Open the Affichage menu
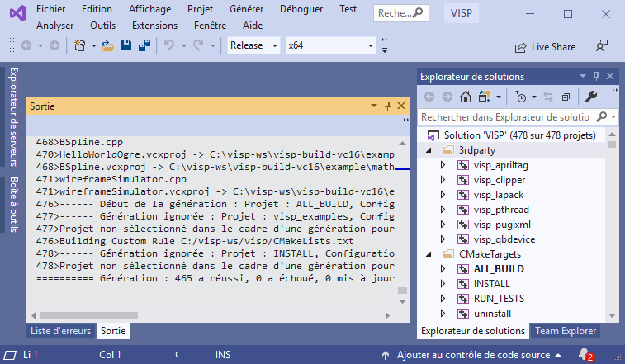The image size is (625, 364). point(150,9)
